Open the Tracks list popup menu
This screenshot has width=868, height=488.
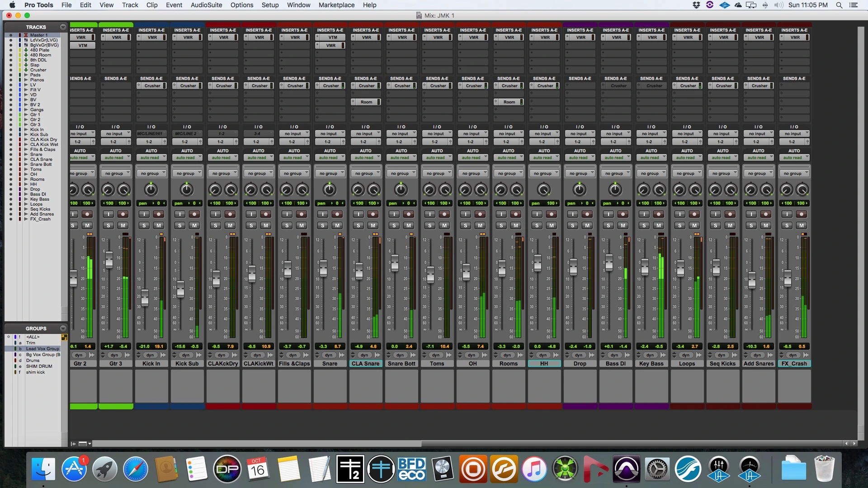click(63, 27)
